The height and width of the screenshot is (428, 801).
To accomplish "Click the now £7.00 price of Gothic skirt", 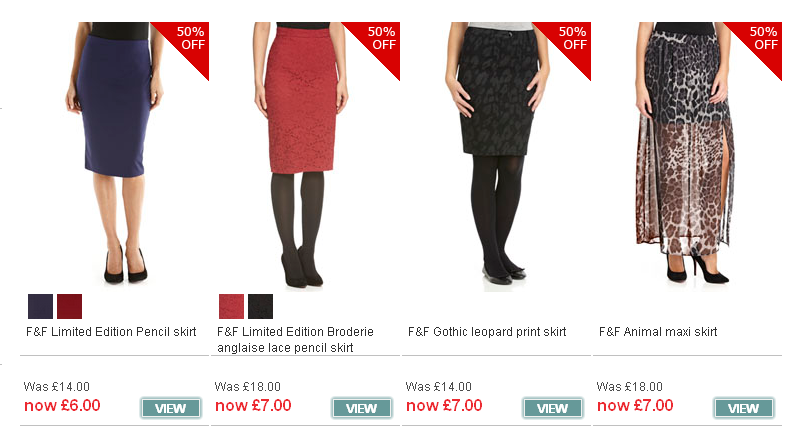I will pyautogui.click(x=444, y=406).
